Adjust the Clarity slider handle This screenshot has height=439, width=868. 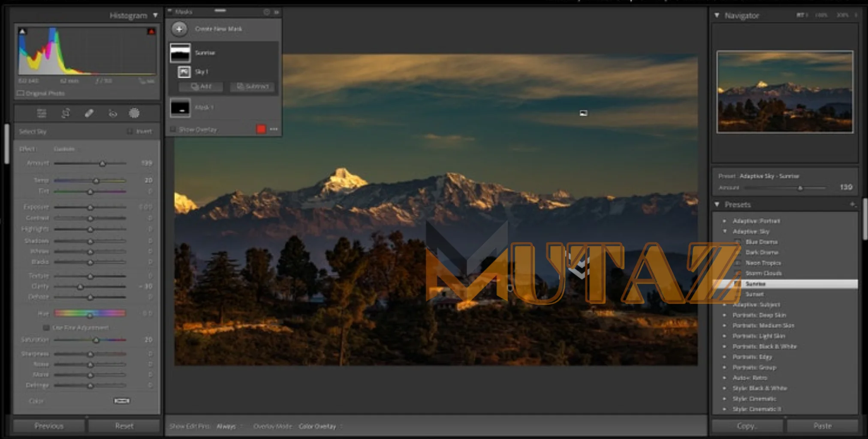tap(80, 287)
